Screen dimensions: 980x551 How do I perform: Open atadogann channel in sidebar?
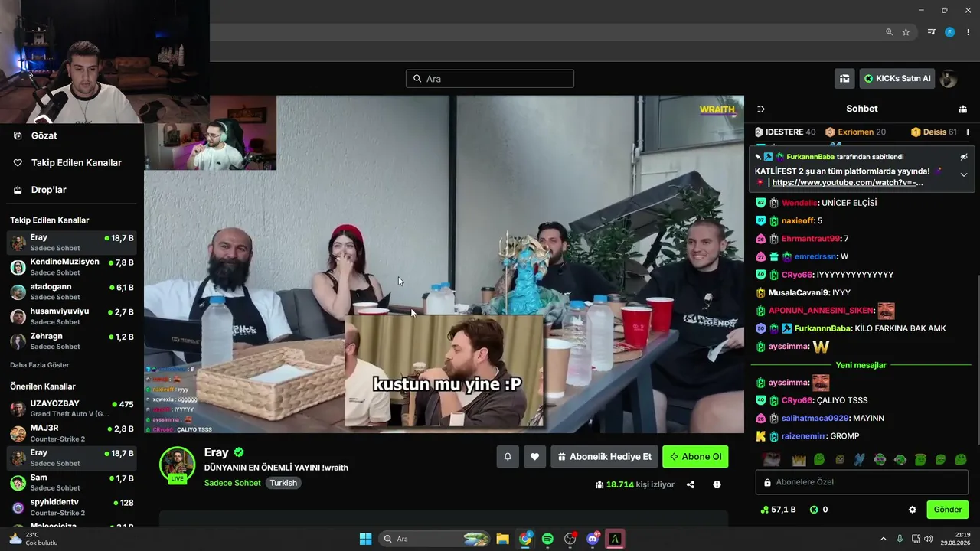pyautogui.click(x=72, y=292)
